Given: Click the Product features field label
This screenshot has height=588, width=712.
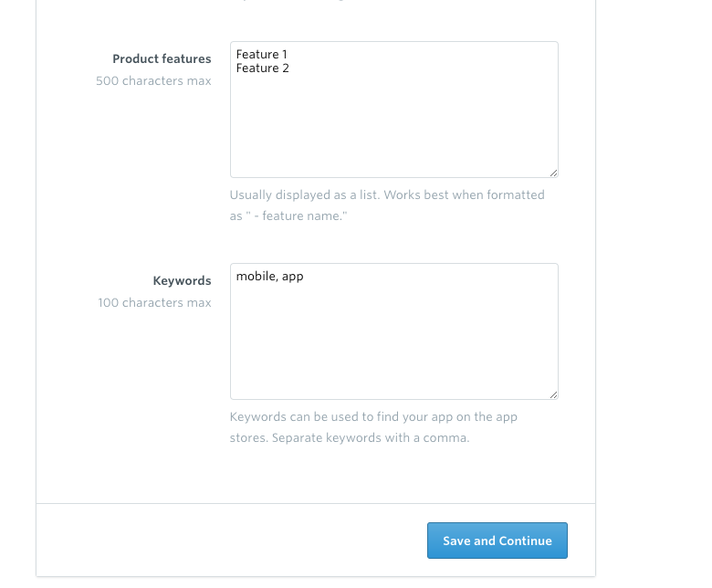Looking at the screenshot, I should click(162, 59).
